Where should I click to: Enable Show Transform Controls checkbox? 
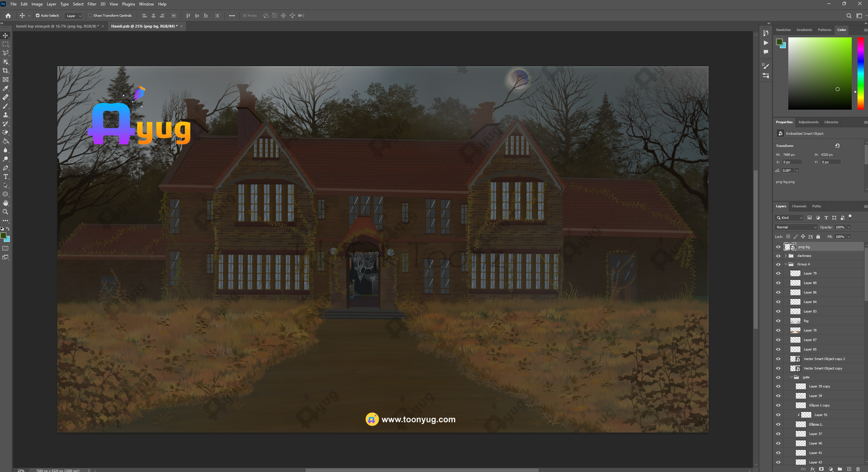[90, 16]
